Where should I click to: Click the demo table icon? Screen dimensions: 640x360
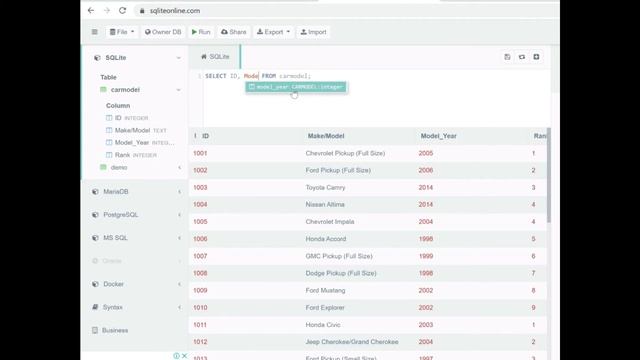103,167
